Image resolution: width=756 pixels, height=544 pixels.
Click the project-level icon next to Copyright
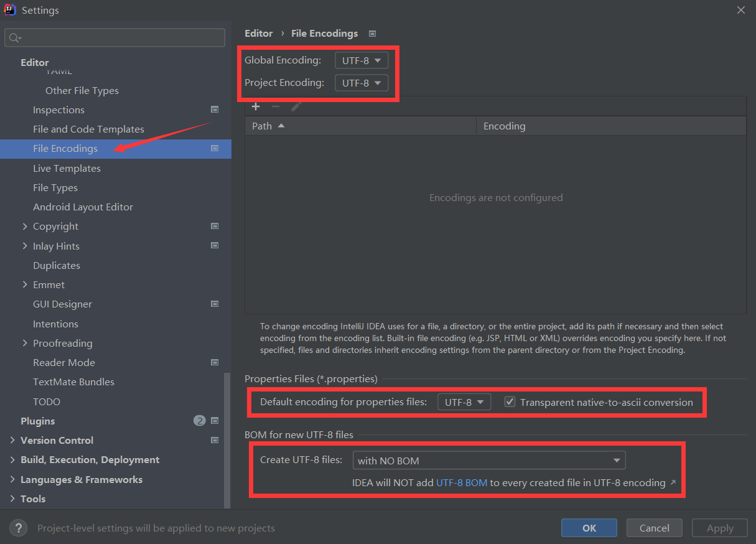pos(215,226)
